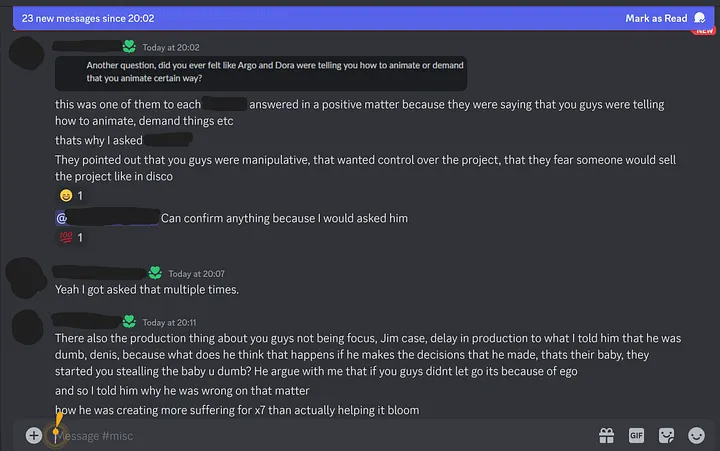The width and height of the screenshot is (720, 451).
Task: Click role icon beside 20:02 message author
Action: [128, 47]
